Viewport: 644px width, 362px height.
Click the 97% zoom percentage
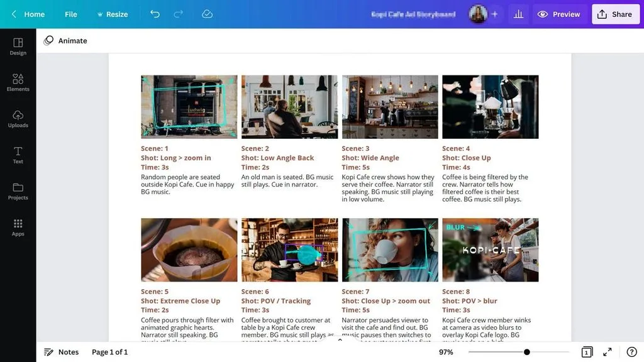pos(446,352)
